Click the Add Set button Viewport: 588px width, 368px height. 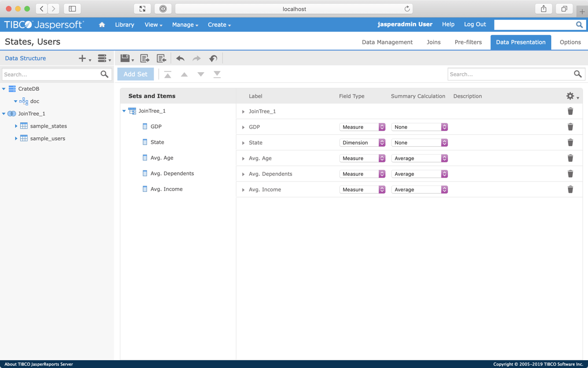tap(135, 74)
